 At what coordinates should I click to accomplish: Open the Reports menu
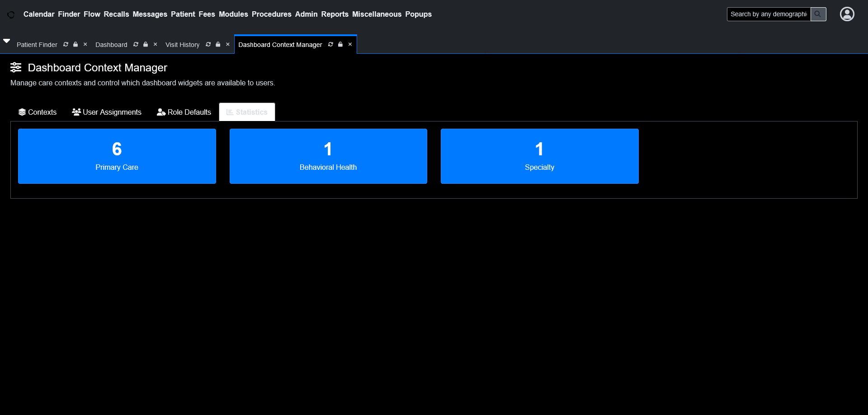(335, 14)
